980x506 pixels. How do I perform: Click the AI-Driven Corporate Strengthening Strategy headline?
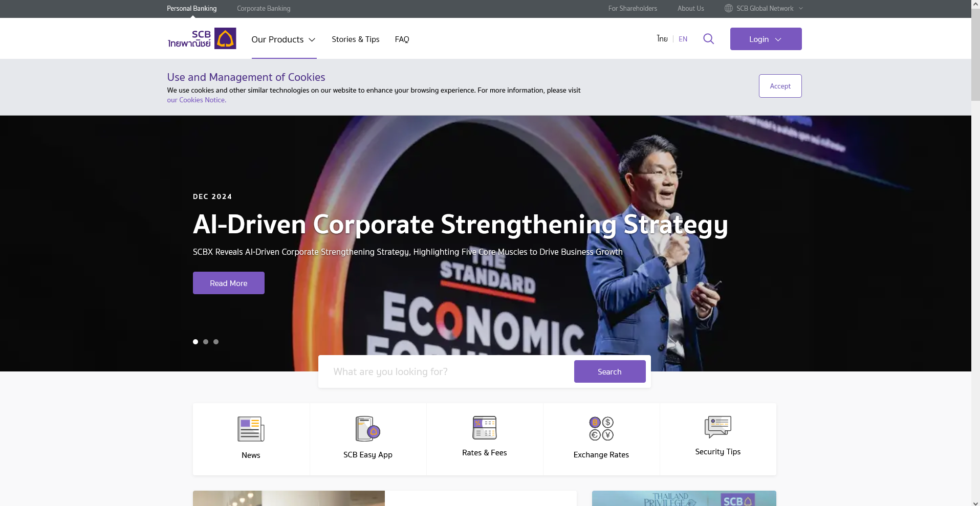click(x=460, y=225)
